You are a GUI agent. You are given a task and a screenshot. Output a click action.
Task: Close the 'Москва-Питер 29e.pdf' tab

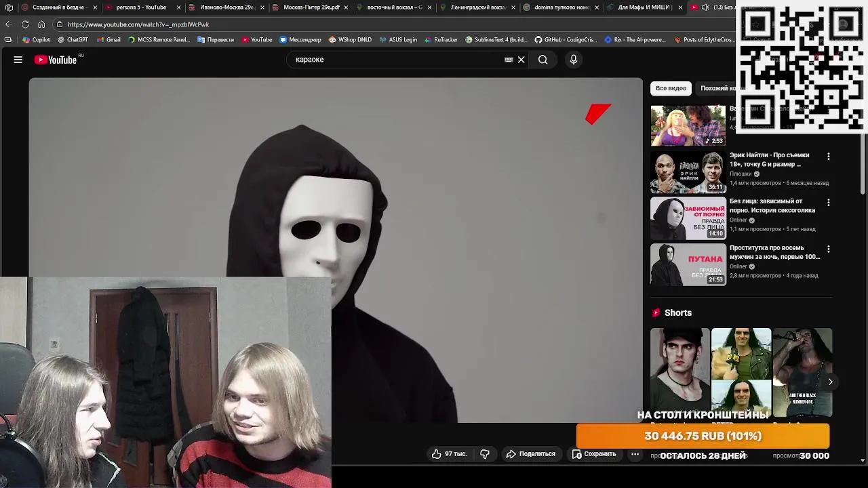point(346,7)
